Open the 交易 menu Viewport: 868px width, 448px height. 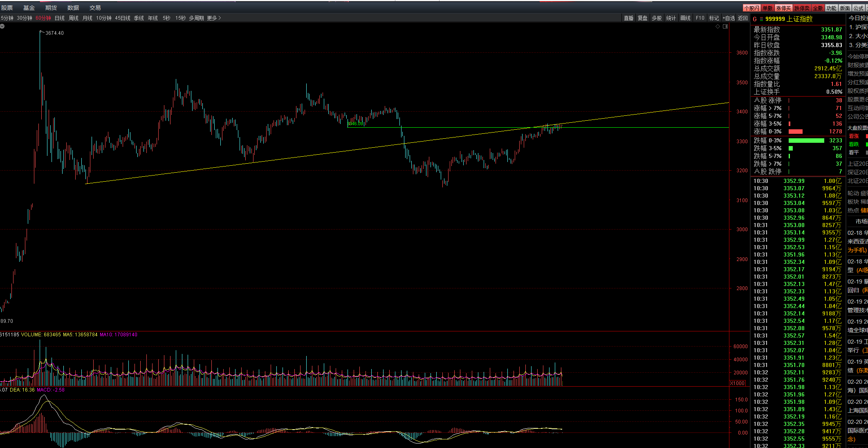pos(95,8)
